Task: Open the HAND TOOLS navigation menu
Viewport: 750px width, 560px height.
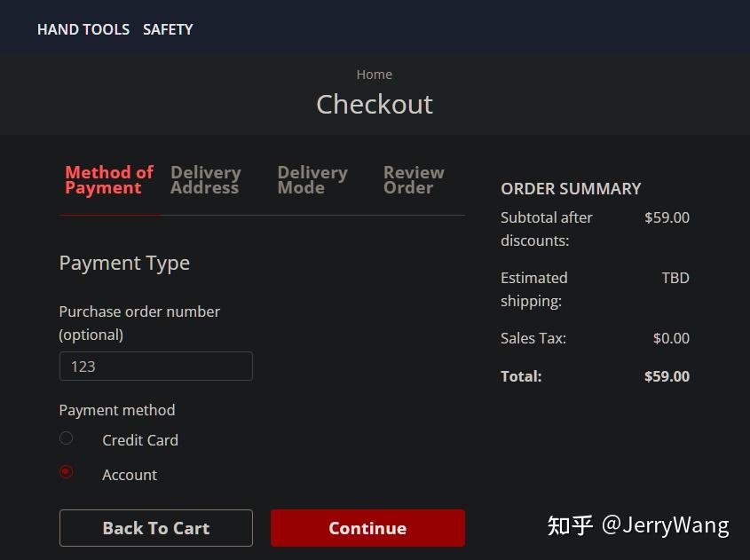Action: click(83, 29)
